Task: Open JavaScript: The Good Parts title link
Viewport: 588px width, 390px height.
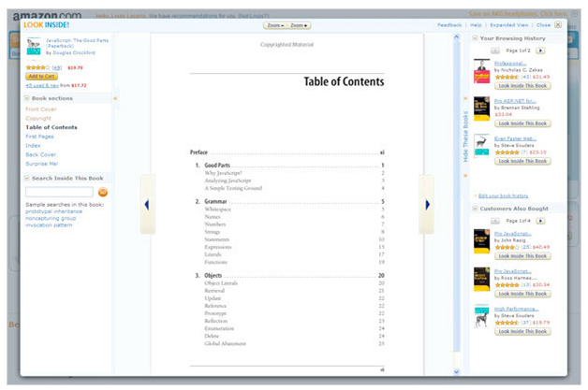Action: pos(78,43)
